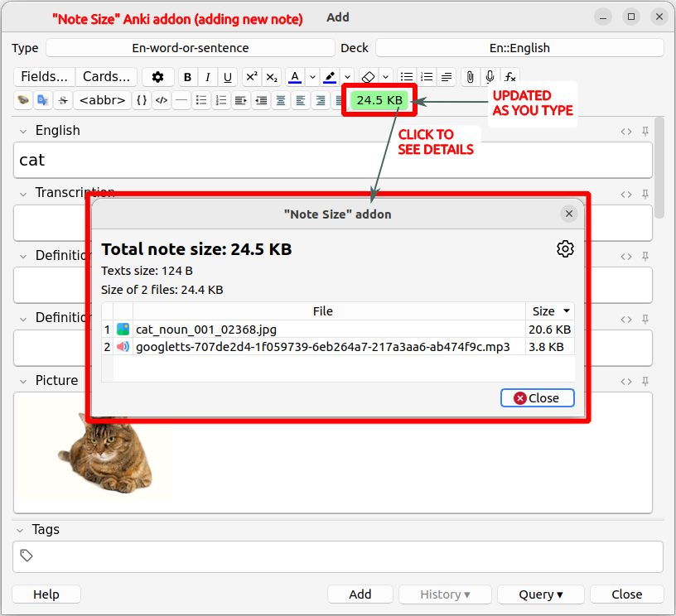The height and width of the screenshot is (616, 676).
Task: Open the Fields... editor
Action: pos(45,77)
